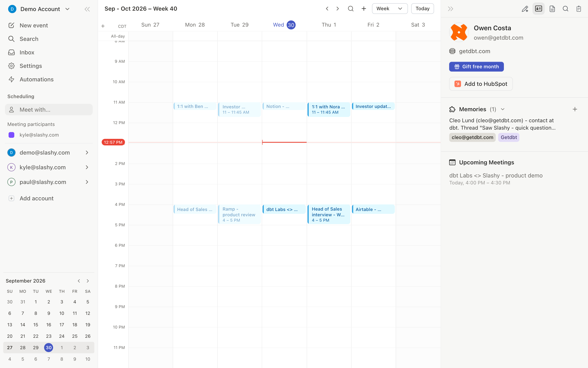Go to next month in mini calendar
This screenshot has width=588, height=368.
pyautogui.click(x=88, y=281)
